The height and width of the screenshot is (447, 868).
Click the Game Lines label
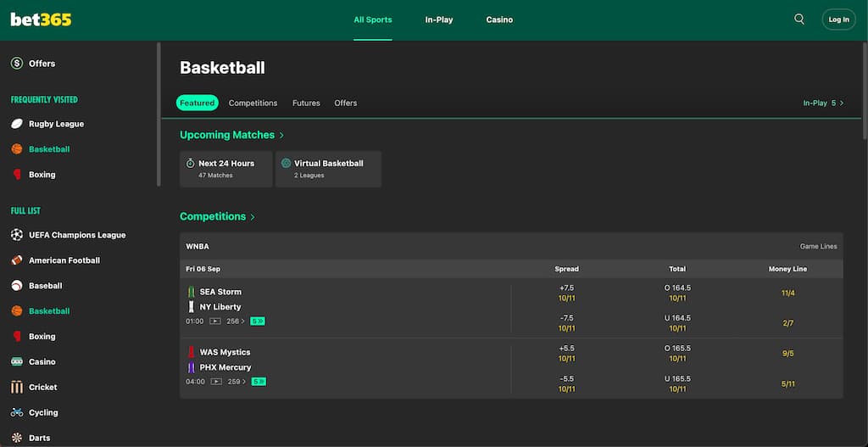(x=818, y=247)
